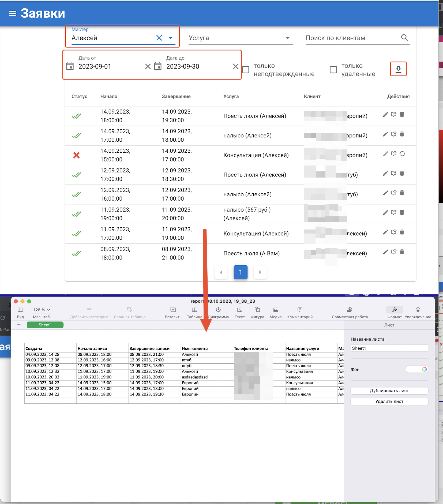Select cell asdasdasdasd in the spreadsheet

click(x=207, y=377)
